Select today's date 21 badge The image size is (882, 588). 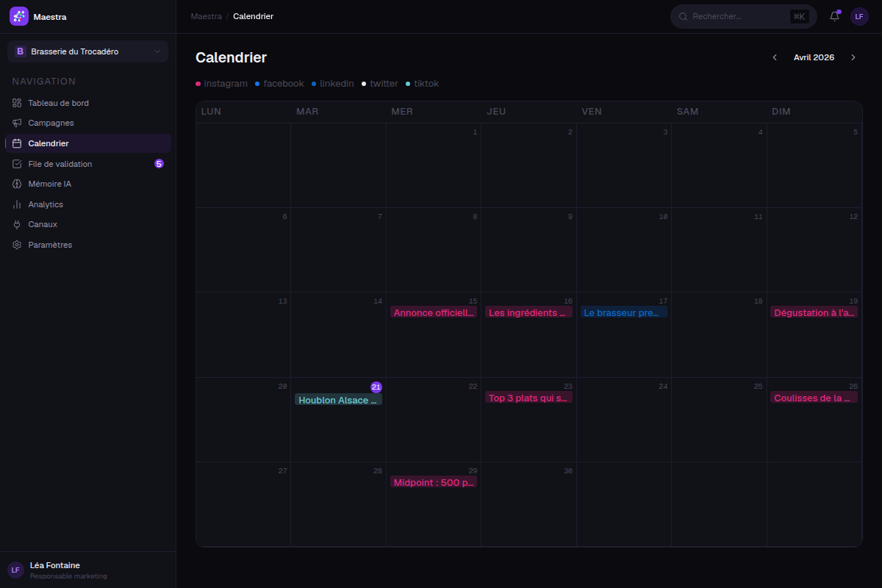pyautogui.click(x=376, y=387)
